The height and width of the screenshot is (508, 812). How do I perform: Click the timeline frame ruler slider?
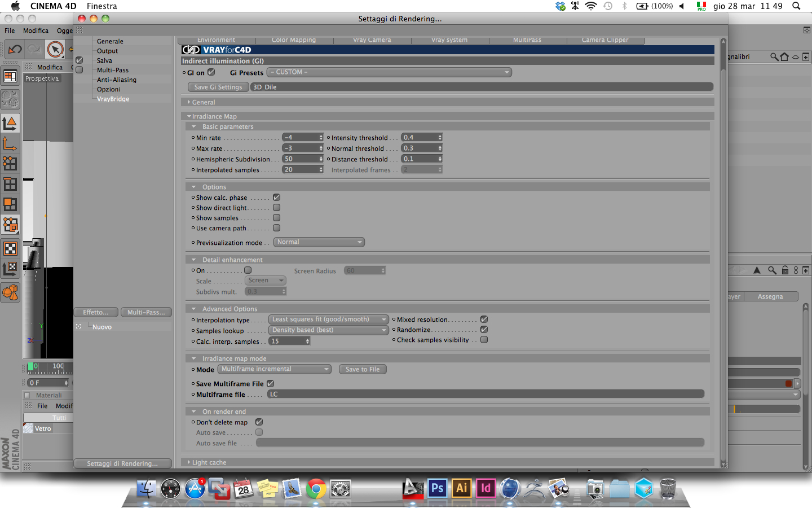[50, 369]
